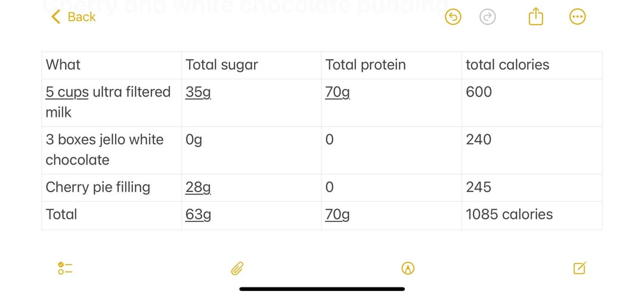The width and height of the screenshot is (644, 297).
Task: Open the more options ellipsis menu
Action: tap(577, 17)
